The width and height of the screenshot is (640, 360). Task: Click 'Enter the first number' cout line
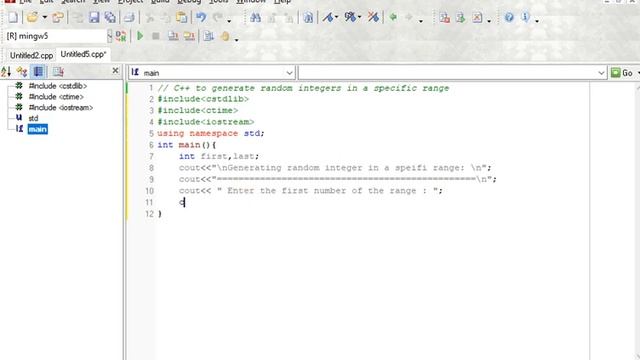(311, 191)
